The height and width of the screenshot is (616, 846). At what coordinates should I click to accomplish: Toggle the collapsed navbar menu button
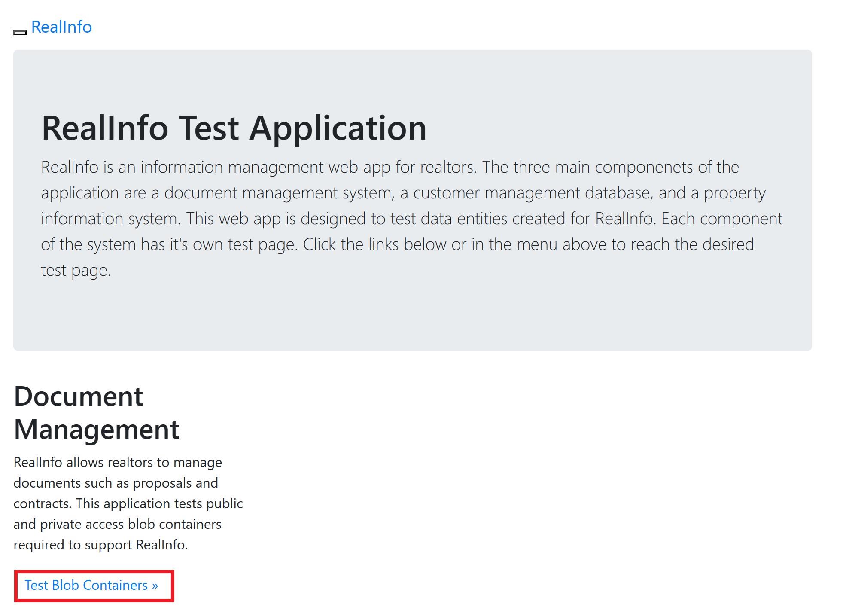coord(20,32)
